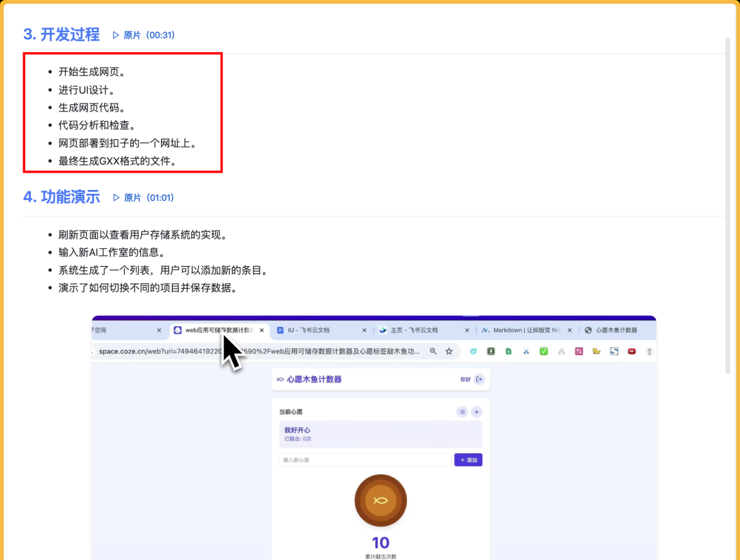Click the 你好 greeting text
Screen dimensions: 740x560
[465, 379]
